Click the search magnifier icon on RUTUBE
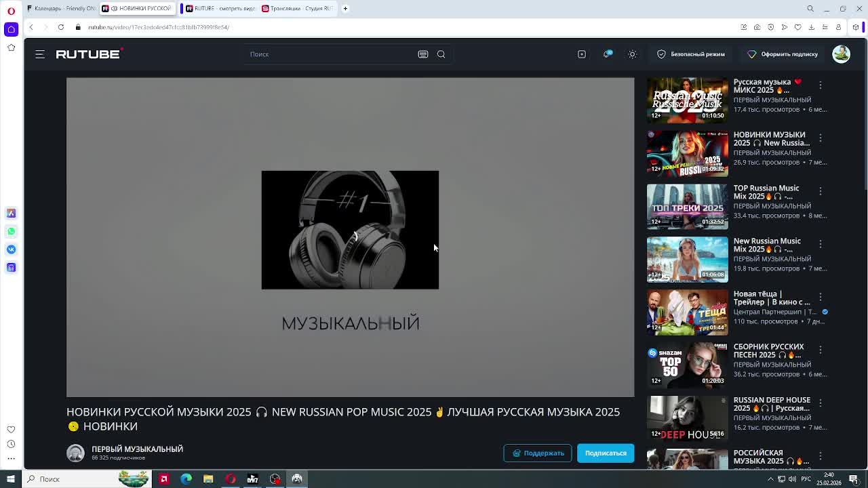This screenshot has height=488, width=868. pos(441,54)
